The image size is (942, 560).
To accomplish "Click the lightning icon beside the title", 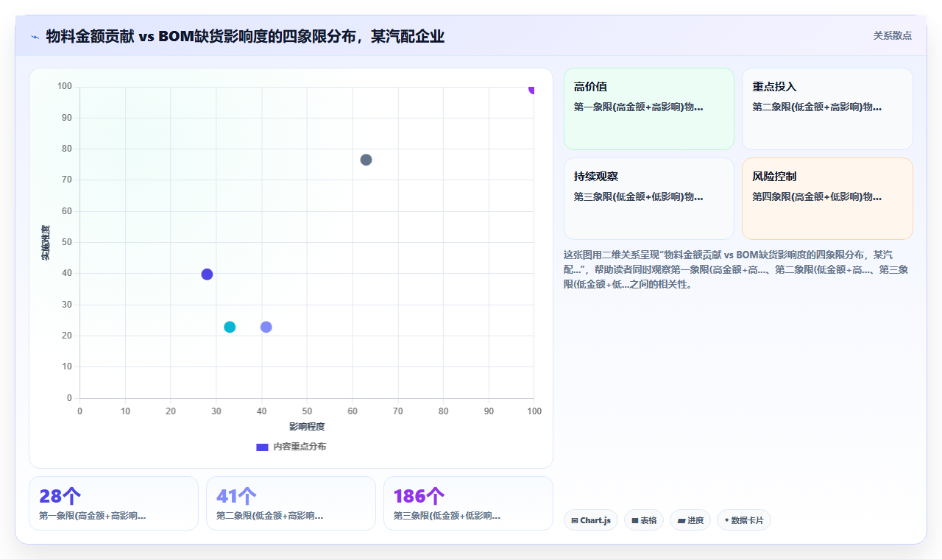I will 35,36.
